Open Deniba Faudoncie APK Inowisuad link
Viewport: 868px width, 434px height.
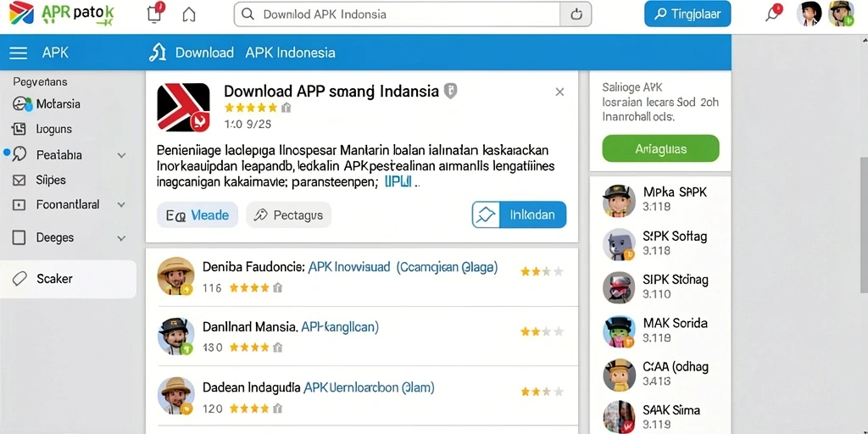coord(403,267)
